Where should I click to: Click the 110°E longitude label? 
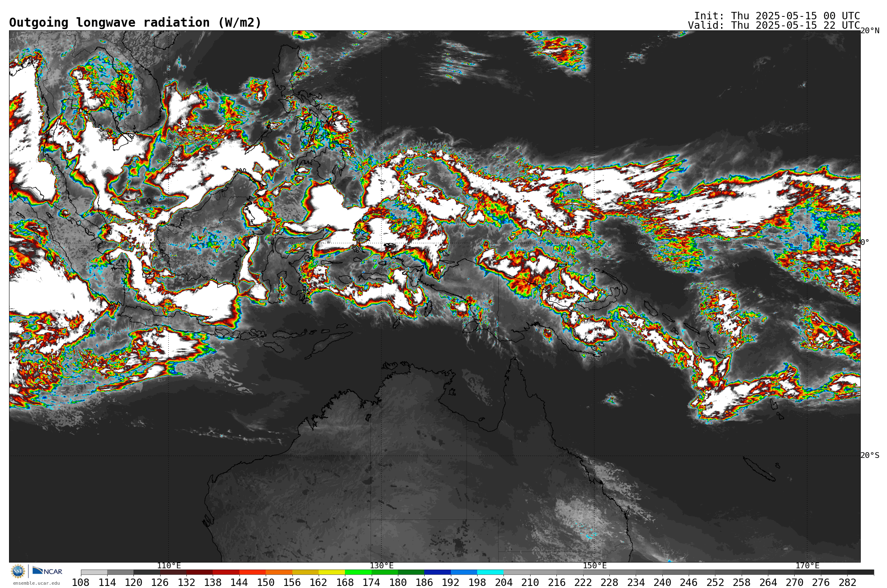[x=169, y=566]
